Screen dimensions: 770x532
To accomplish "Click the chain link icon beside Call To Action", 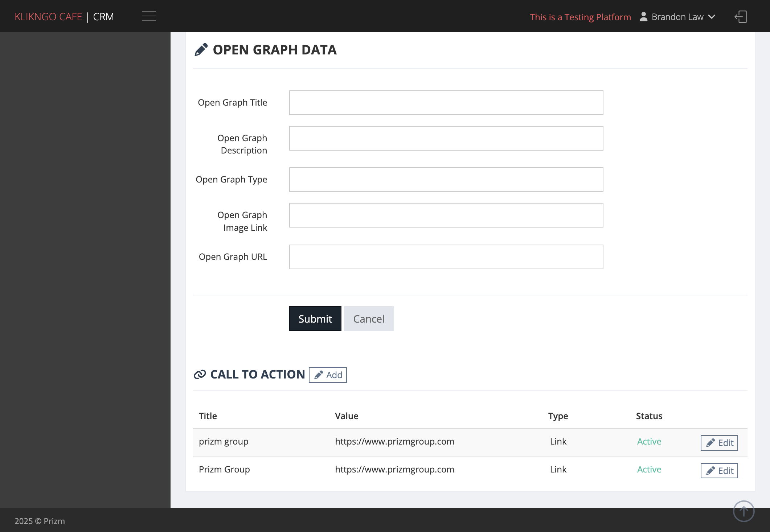I will 200,375.
